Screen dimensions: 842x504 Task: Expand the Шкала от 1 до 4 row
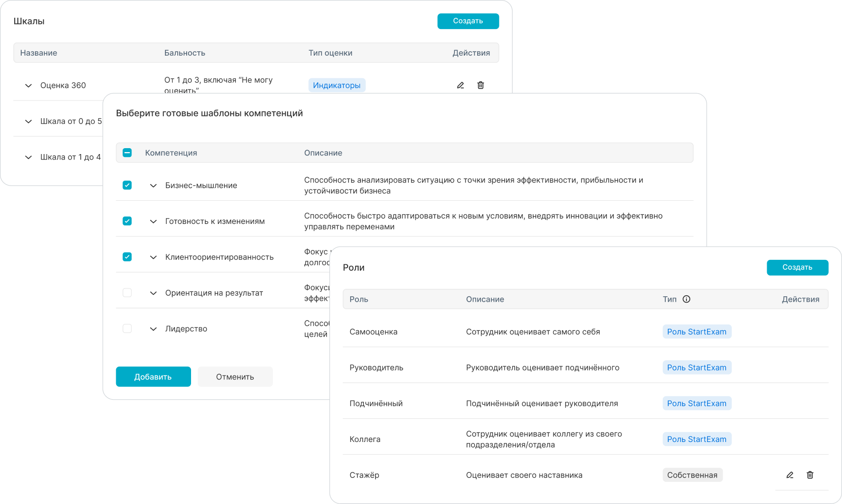point(29,157)
